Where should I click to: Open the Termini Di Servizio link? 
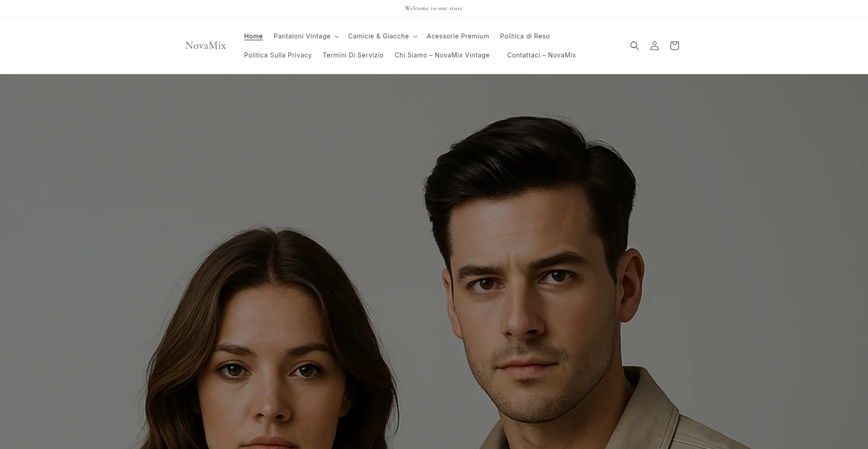[353, 55]
